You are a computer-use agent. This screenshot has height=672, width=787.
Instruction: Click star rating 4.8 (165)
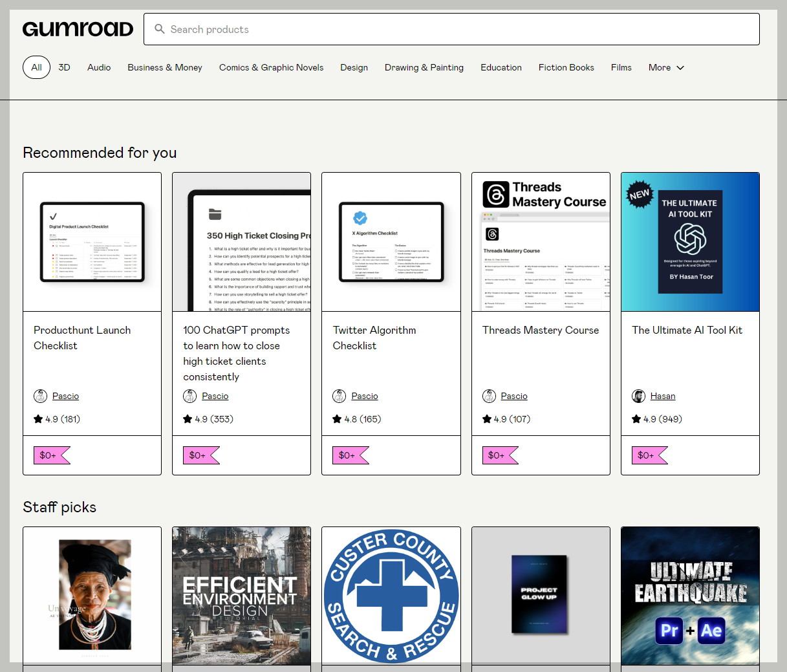(x=357, y=419)
